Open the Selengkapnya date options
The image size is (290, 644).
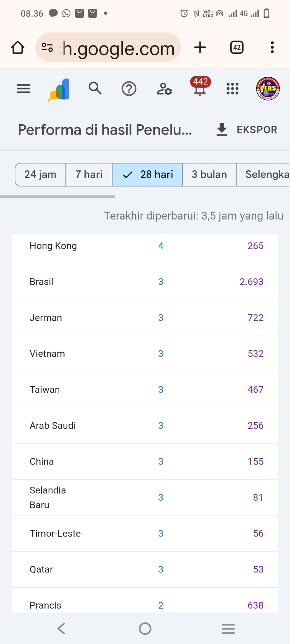tap(264, 175)
